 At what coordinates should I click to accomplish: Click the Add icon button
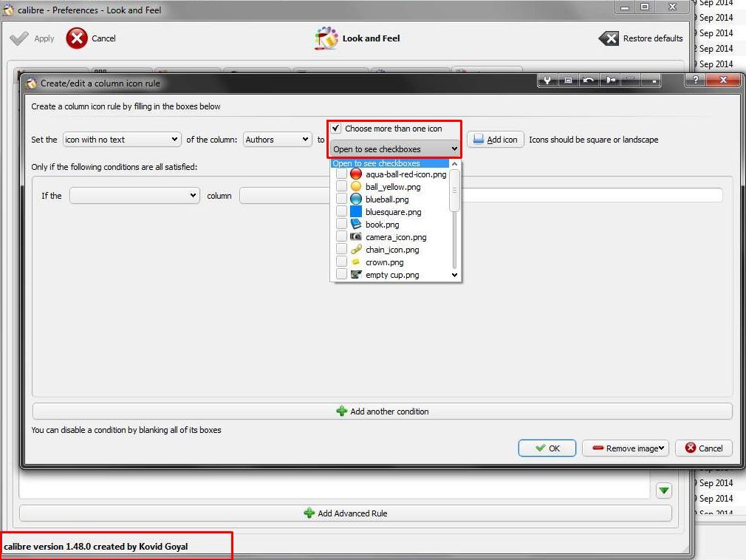(x=496, y=140)
